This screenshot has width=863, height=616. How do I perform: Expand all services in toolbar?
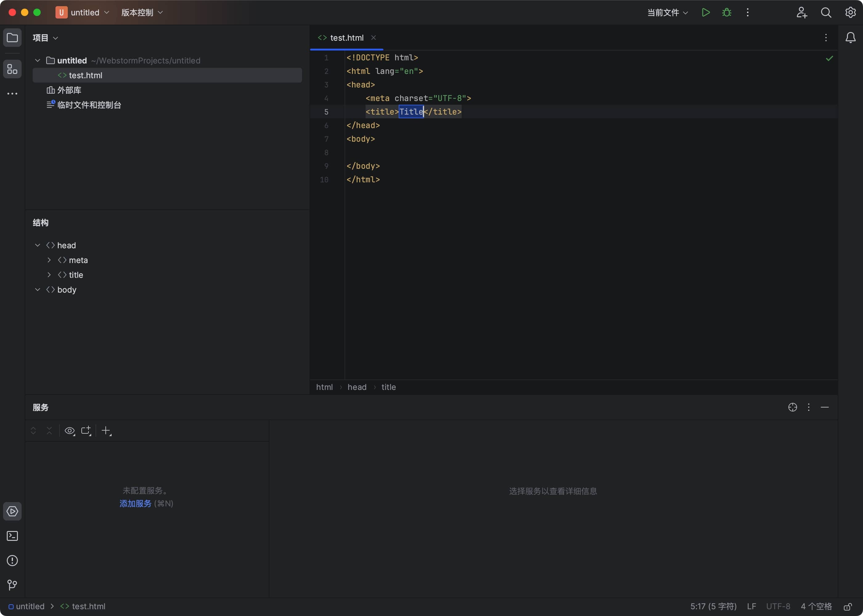point(33,431)
